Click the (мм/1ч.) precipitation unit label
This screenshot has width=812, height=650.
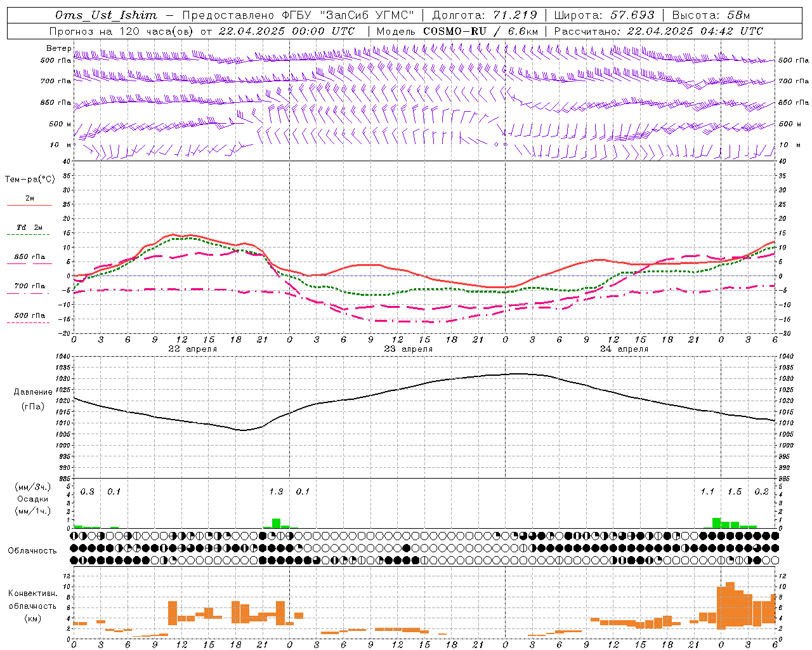33,511
